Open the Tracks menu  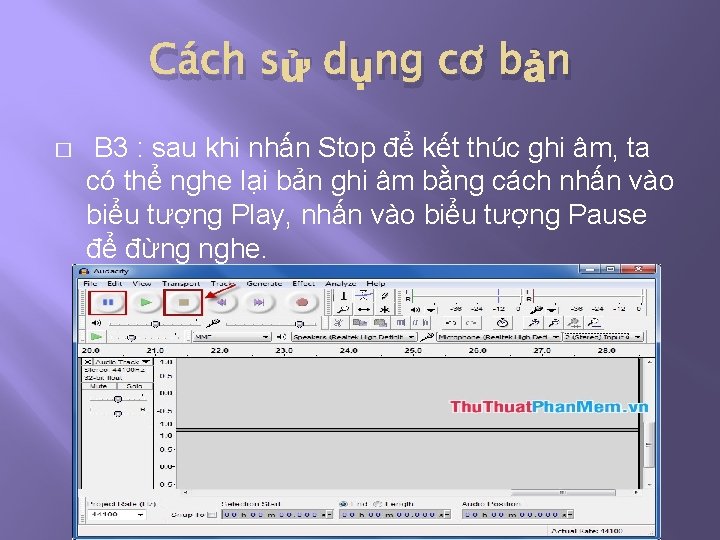(x=223, y=283)
